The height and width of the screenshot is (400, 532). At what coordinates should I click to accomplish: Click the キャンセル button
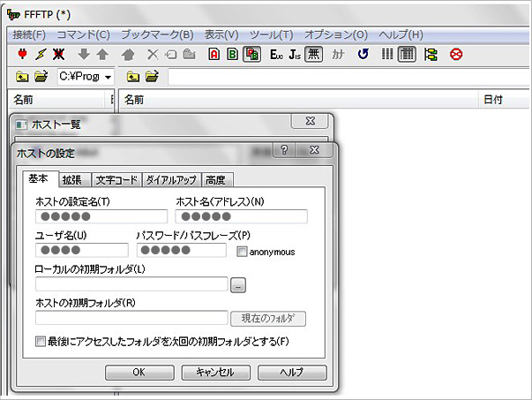tap(215, 373)
